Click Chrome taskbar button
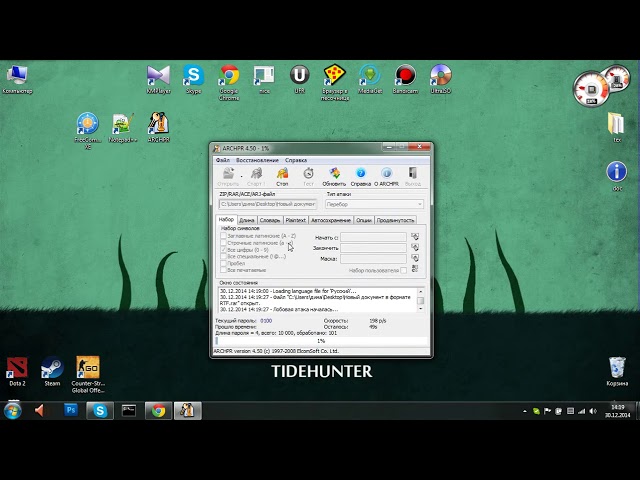 point(158,411)
